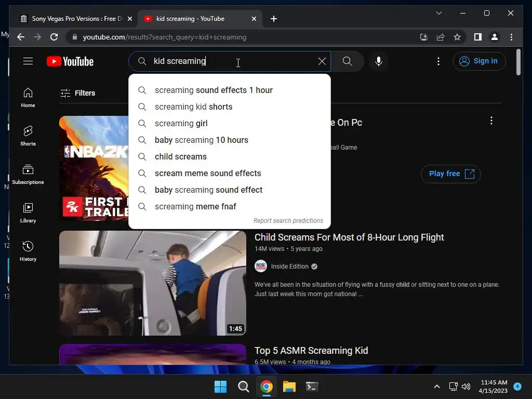This screenshot has height=399, width=532.
Task: Choose suggestion 'screaming sound effects 1 hour'
Action: [x=230, y=90]
